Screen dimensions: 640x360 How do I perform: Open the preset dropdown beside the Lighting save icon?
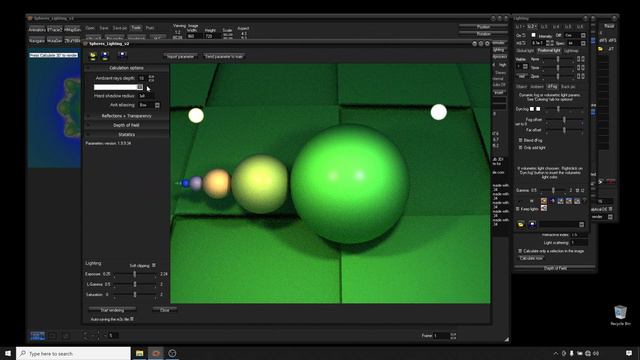tap(562, 224)
